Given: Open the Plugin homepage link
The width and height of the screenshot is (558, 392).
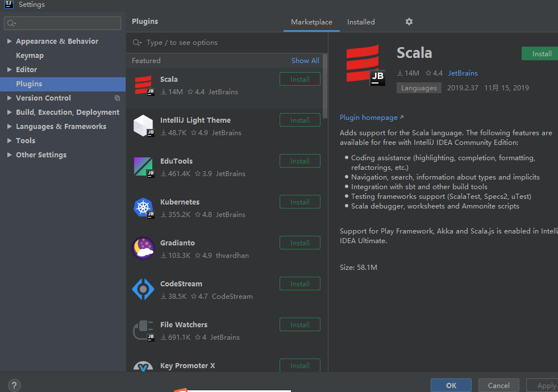Looking at the screenshot, I should 372,118.
